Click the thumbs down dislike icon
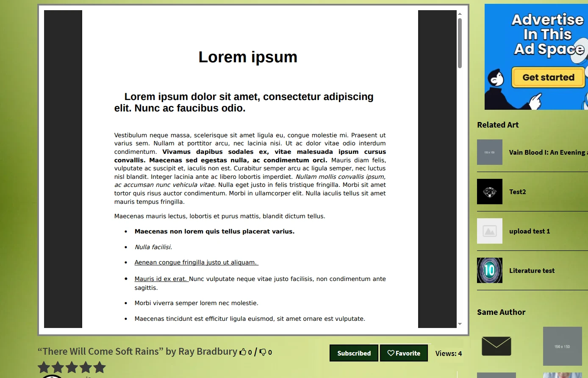This screenshot has height=378, width=588. (x=263, y=352)
